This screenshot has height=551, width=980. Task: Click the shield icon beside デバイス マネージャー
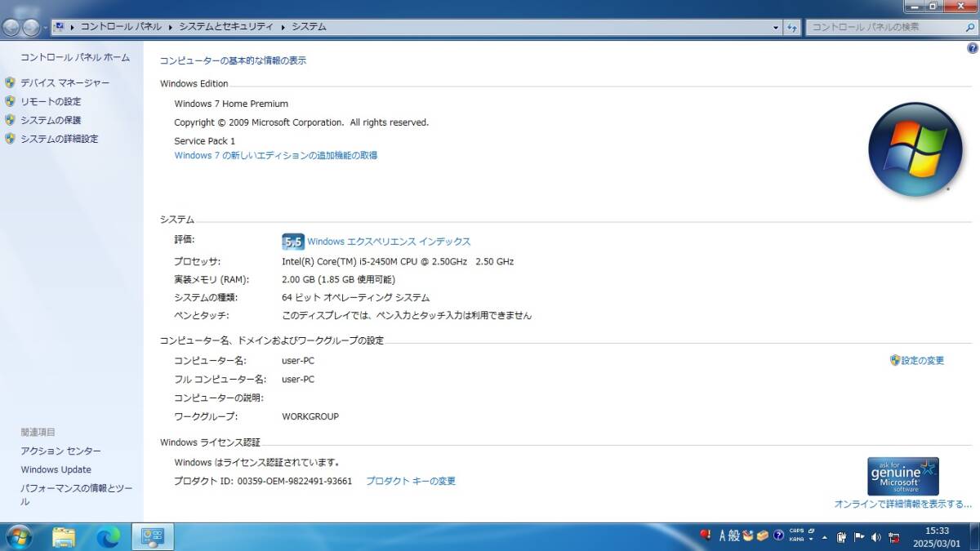click(10, 82)
